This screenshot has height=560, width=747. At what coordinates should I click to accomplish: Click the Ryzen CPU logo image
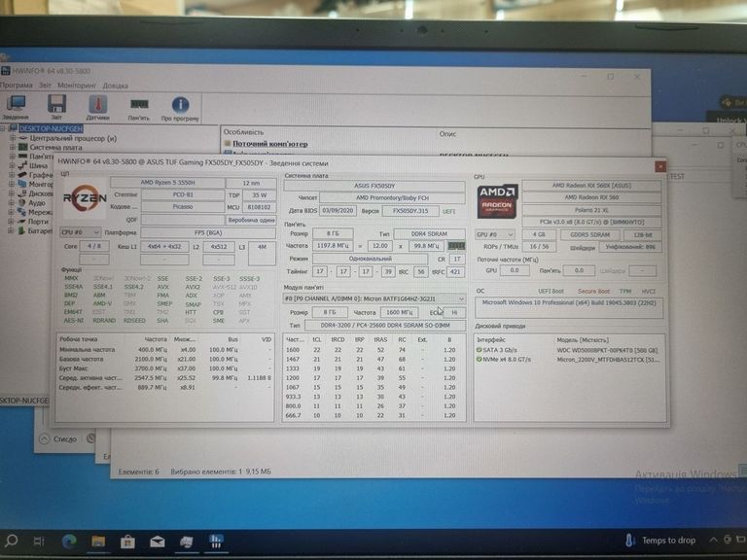(84, 200)
